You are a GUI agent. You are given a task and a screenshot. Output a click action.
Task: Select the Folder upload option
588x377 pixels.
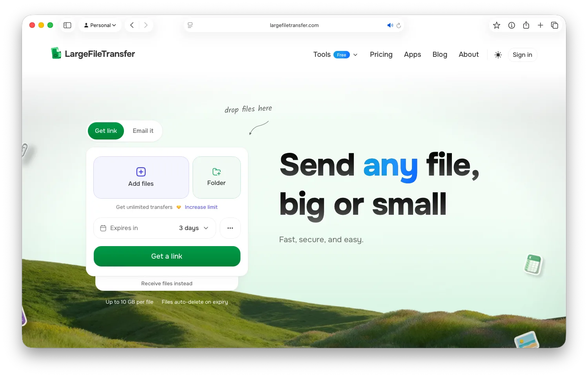(x=217, y=178)
